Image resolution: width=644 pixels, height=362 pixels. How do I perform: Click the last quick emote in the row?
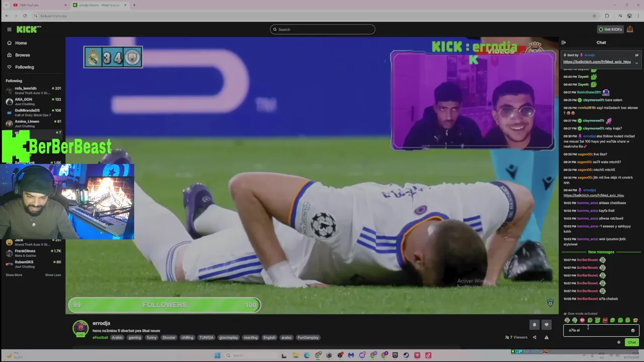(x=635, y=320)
